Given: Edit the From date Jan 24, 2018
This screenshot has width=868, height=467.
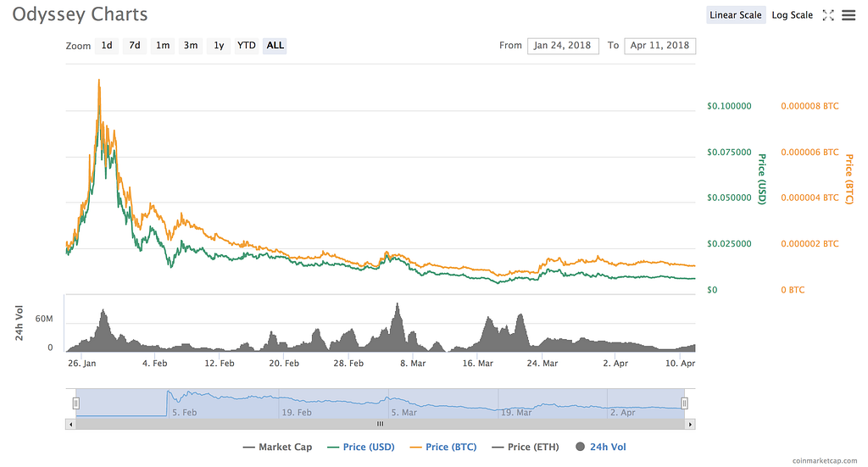Looking at the screenshot, I should pyautogui.click(x=563, y=46).
